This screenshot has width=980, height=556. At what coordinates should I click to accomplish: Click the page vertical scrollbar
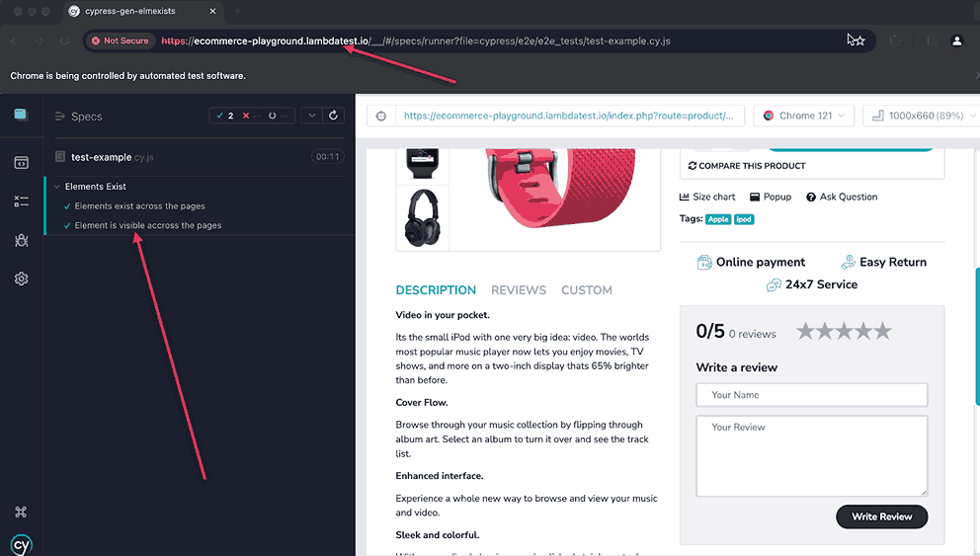977,336
